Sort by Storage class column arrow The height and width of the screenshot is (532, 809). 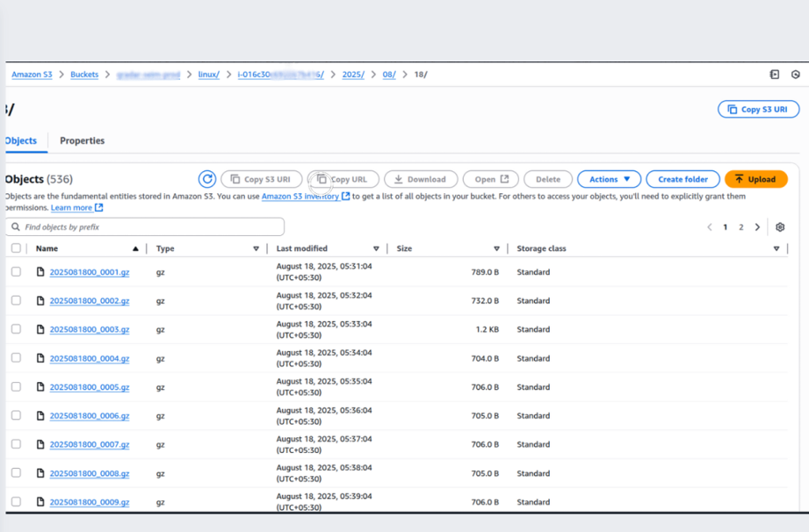776,248
